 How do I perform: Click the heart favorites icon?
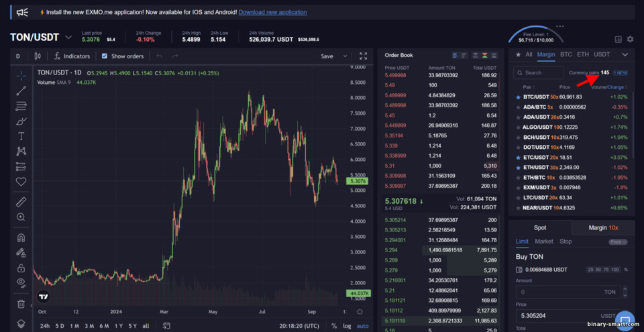click(x=21, y=181)
